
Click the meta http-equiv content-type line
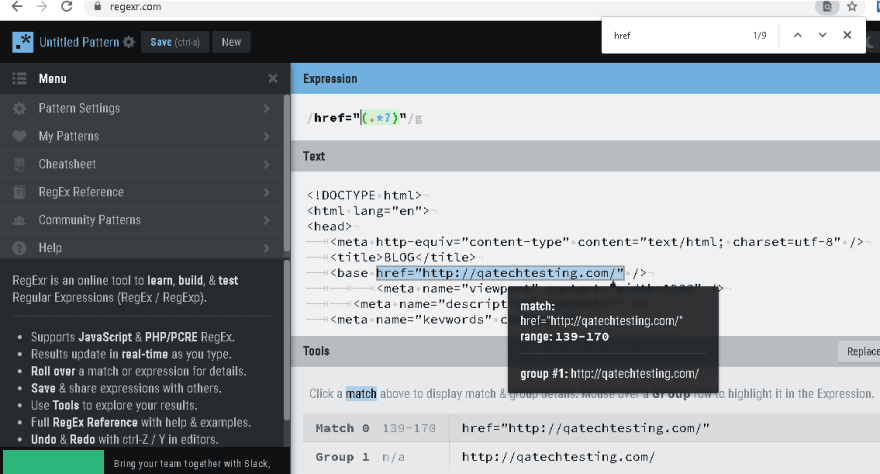(597, 242)
